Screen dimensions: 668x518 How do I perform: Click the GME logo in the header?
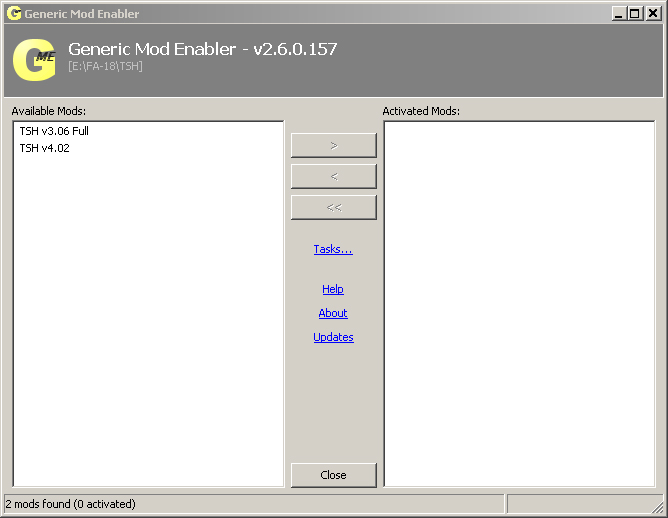click(x=34, y=59)
